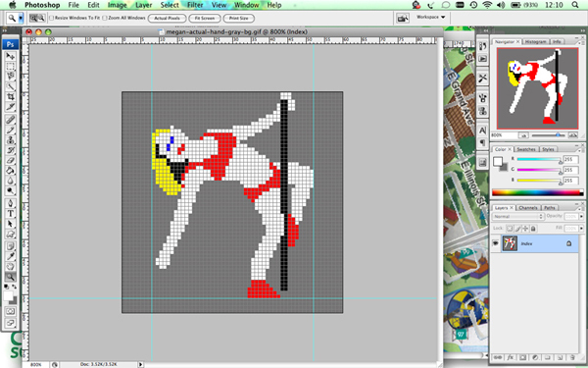Select Zoom Out mode in options bar
Viewport: 588px width, 368px height.
click(x=41, y=18)
